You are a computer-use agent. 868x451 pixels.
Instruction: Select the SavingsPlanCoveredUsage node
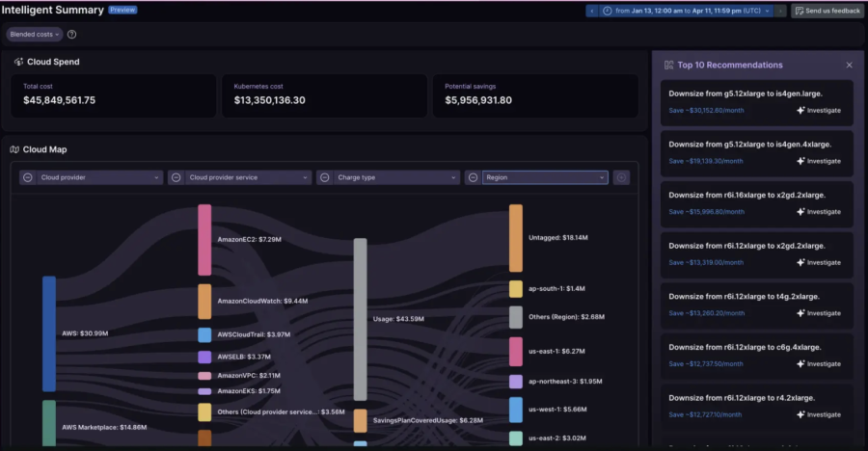pyautogui.click(x=361, y=420)
